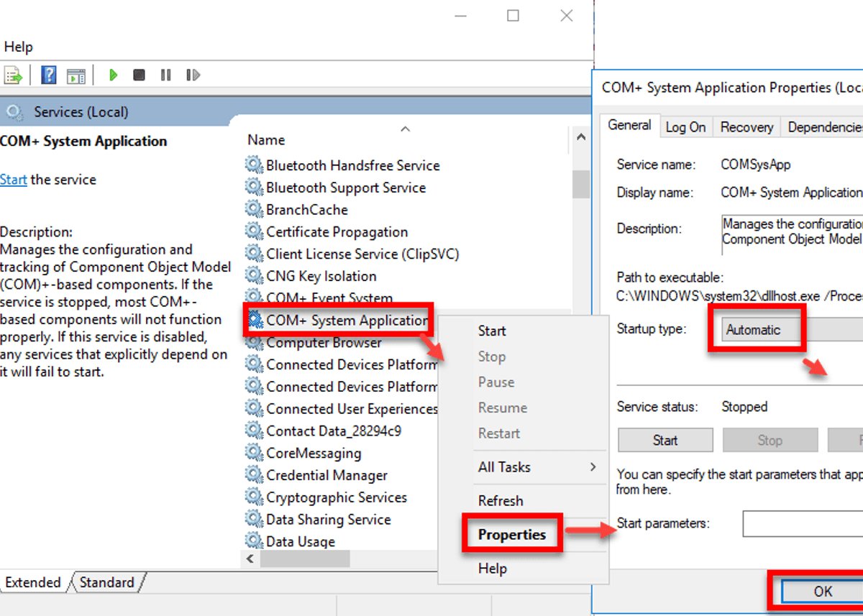Switch to the General tab in Properties
The width and height of the screenshot is (863, 616).
629,125
